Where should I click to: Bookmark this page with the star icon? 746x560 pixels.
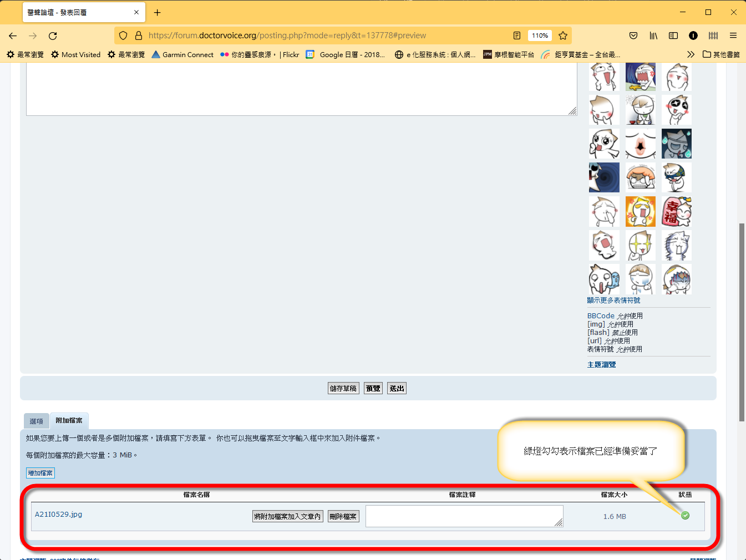pos(563,35)
